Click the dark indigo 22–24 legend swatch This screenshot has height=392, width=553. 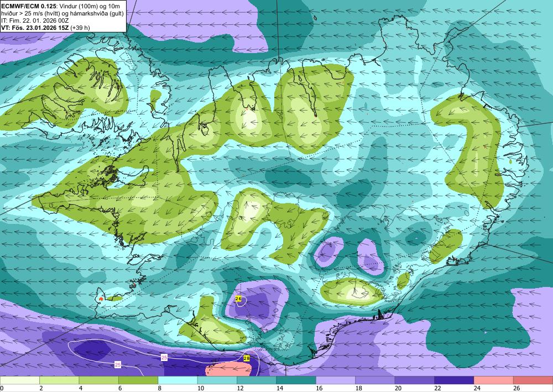(x=454, y=380)
